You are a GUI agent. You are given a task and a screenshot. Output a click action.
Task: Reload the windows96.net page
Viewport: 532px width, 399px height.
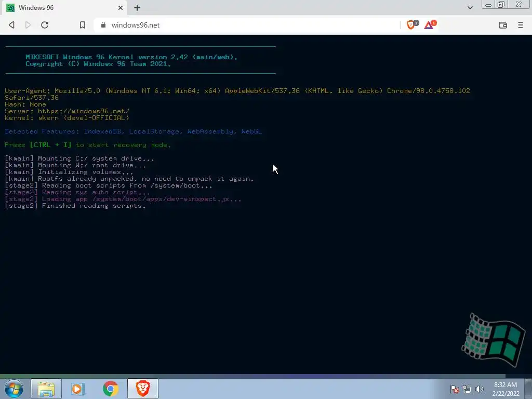[x=45, y=25]
